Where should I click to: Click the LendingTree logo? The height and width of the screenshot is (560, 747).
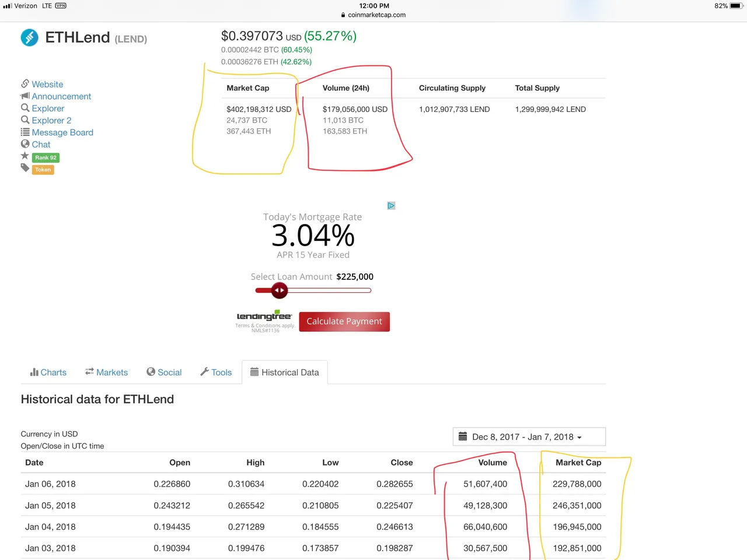pos(264,316)
